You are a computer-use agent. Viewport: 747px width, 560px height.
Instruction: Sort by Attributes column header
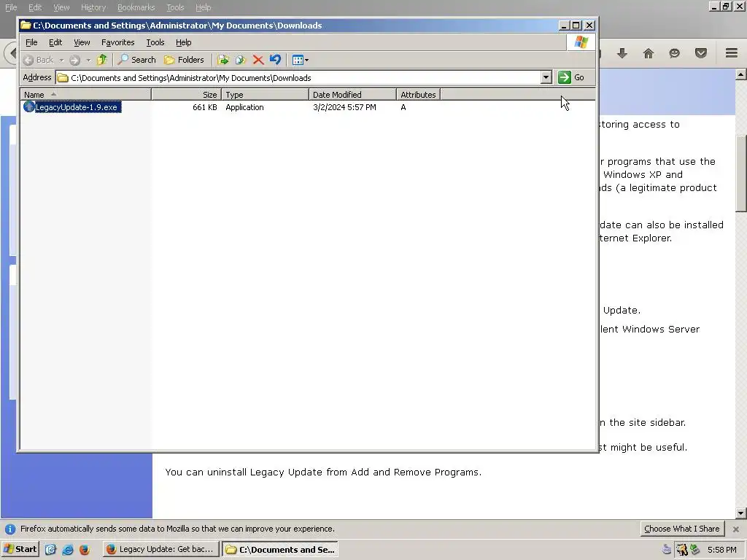[418, 95]
